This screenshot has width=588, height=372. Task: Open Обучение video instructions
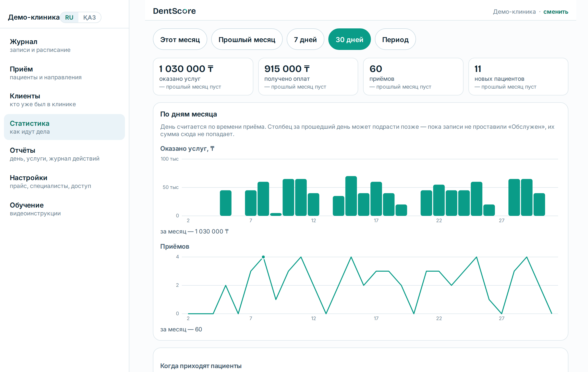click(x=64, y=209)
